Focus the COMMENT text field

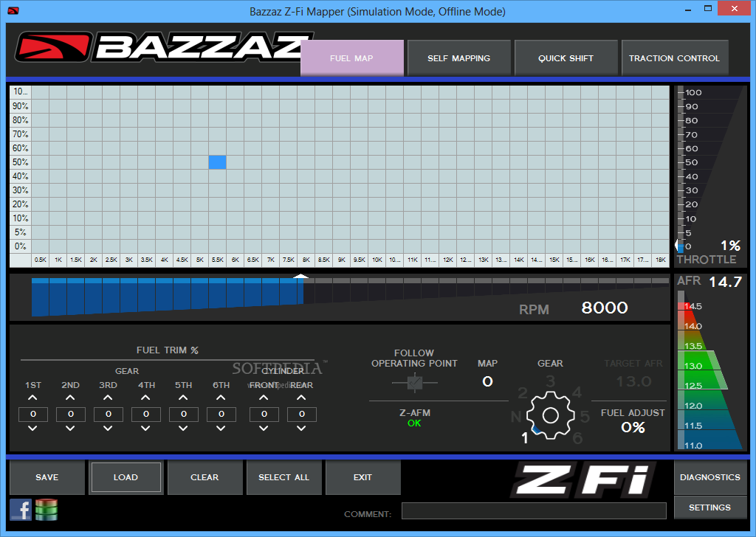pyautogui.click(x=534, y=510)
